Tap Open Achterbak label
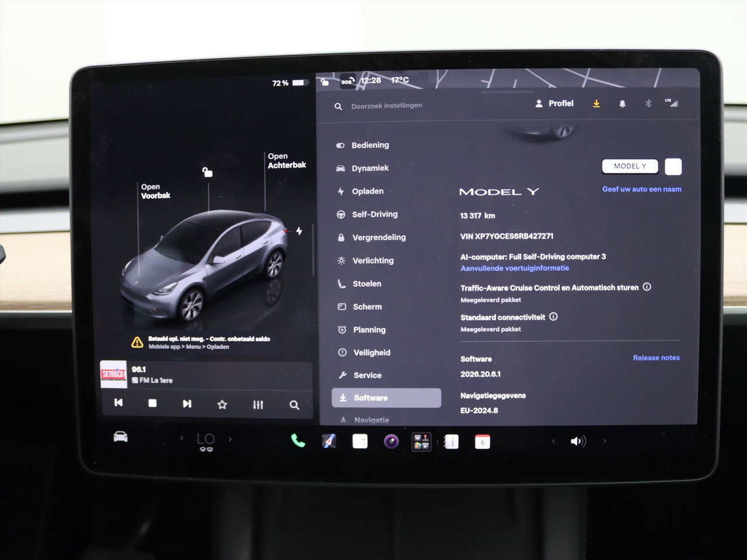Image resolution: width=747 pixels, height=560 pixels. pyautogui.click(x=287, y=160)
